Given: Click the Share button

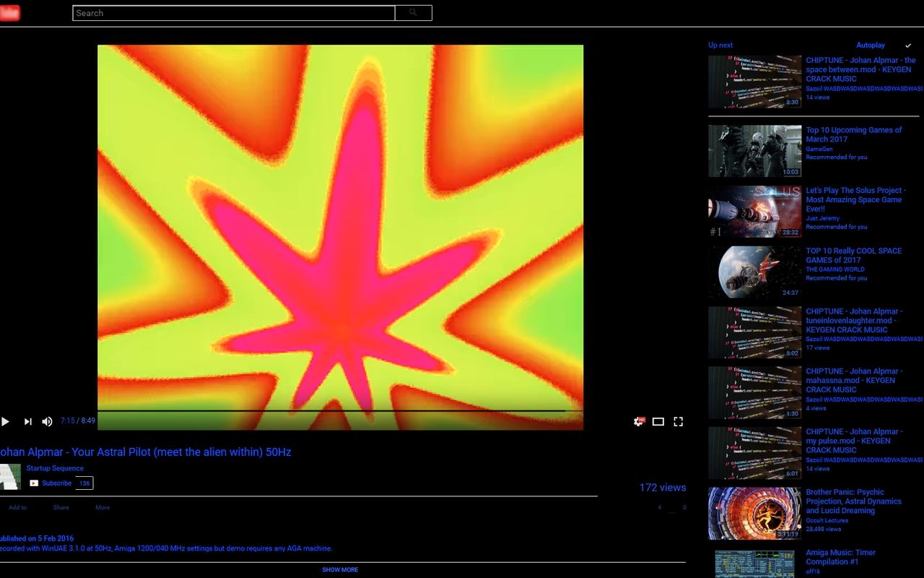Looking at the screenshot, I should 61,508.
